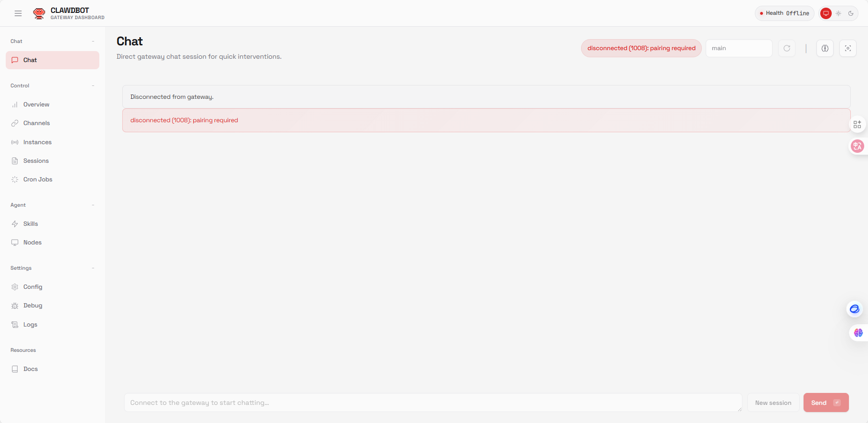Screen dimensions: 868x423
Task: Open the Config settings link
Action: [53, 287]
